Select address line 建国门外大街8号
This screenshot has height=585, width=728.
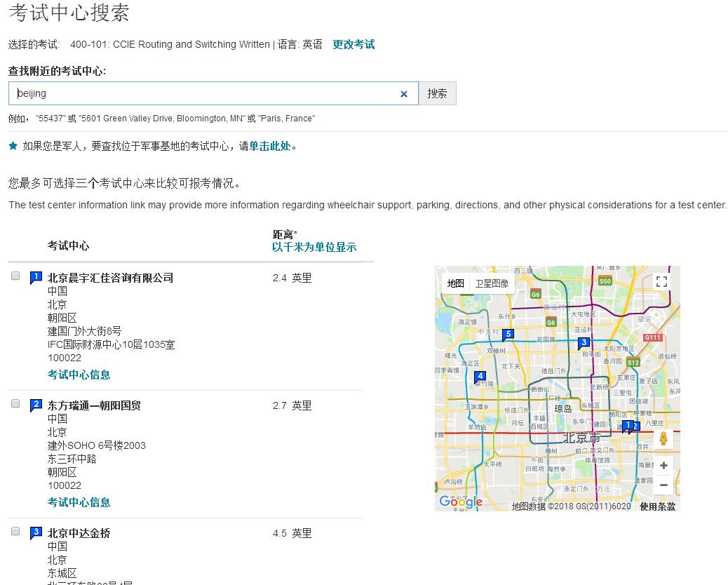point(84,331)
